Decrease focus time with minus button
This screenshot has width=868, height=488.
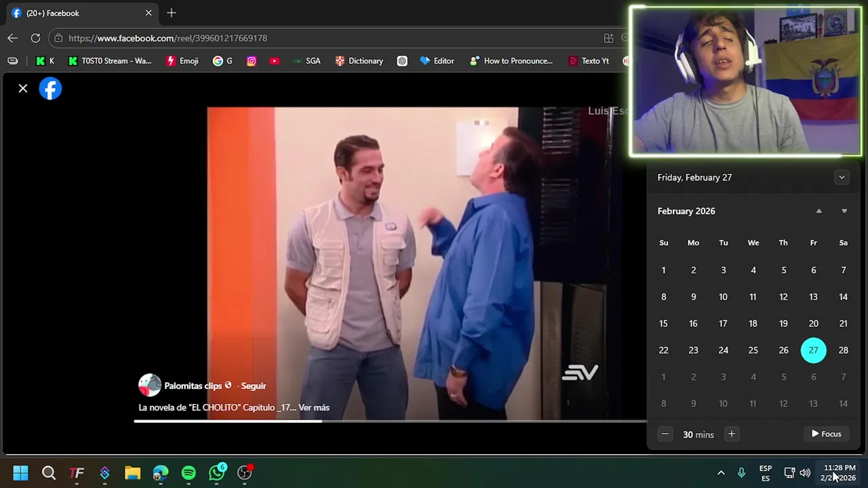click(665, 434)
